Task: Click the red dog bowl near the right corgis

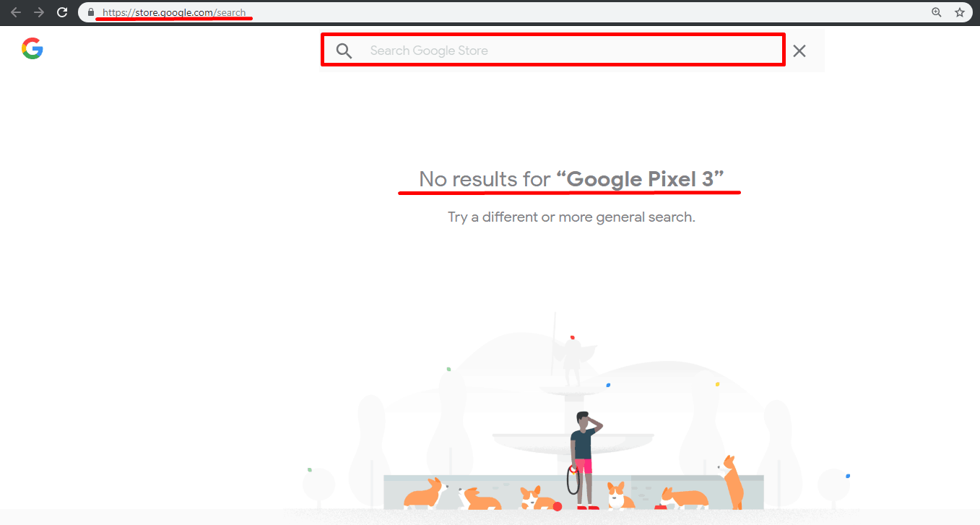Action: coord(660,508)
